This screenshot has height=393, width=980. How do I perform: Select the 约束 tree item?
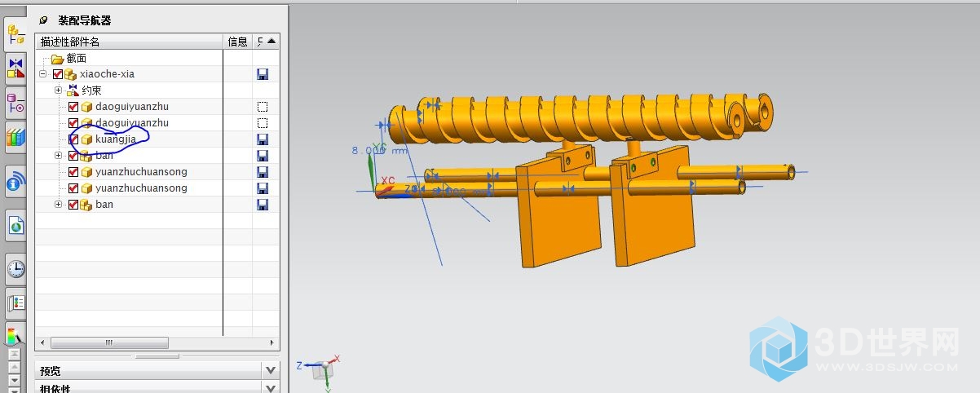pyautogui.click(x=90, y=91)
